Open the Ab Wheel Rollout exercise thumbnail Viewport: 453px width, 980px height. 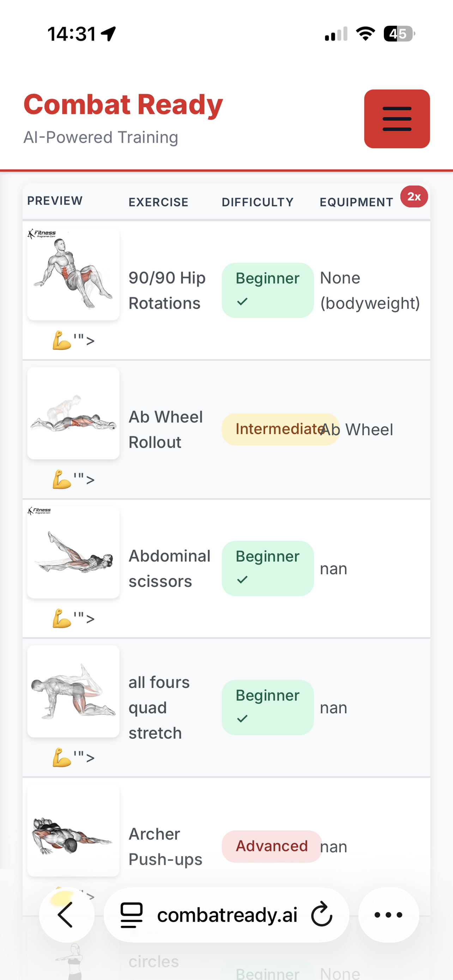point(73,413)
